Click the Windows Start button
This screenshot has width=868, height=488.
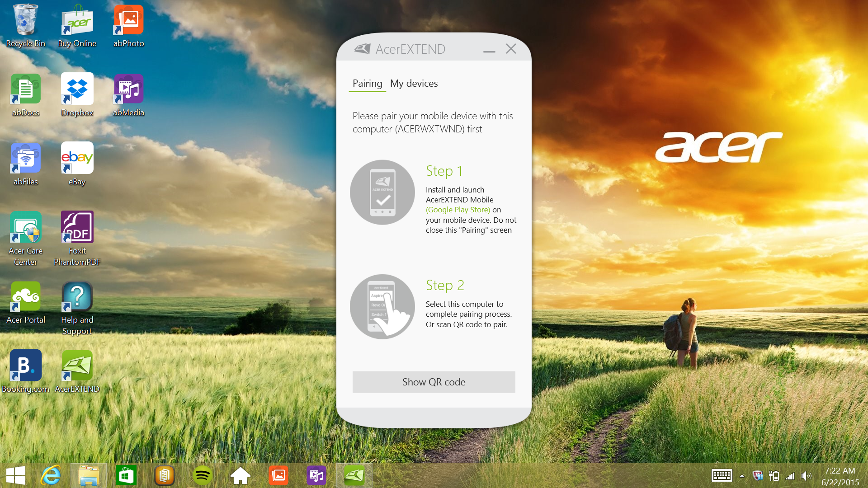tap(16, 476)
